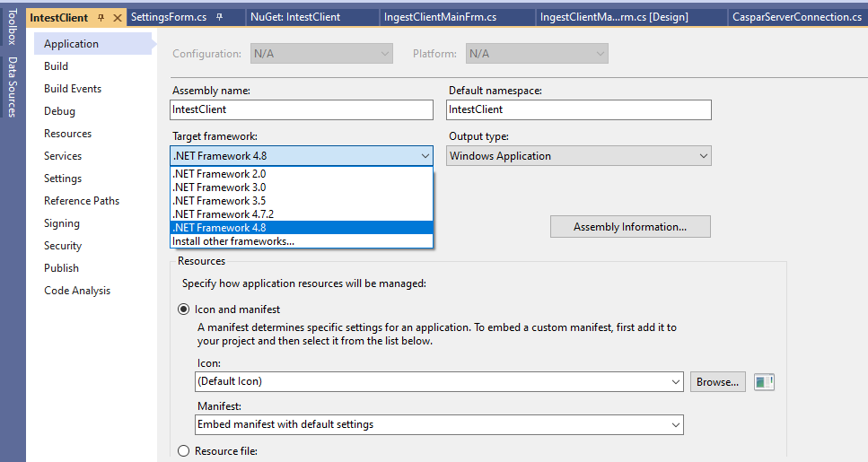Open the Signing settings page

(x=61, y=223)
